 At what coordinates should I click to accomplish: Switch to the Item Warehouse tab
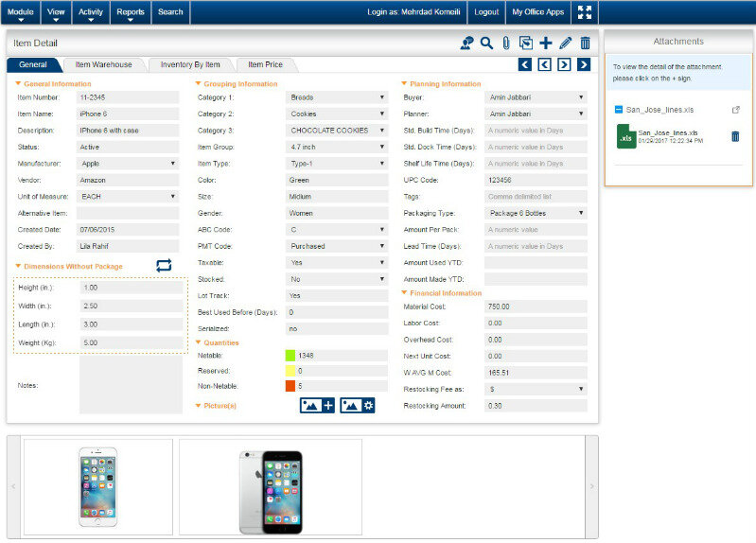pos(103,64)
